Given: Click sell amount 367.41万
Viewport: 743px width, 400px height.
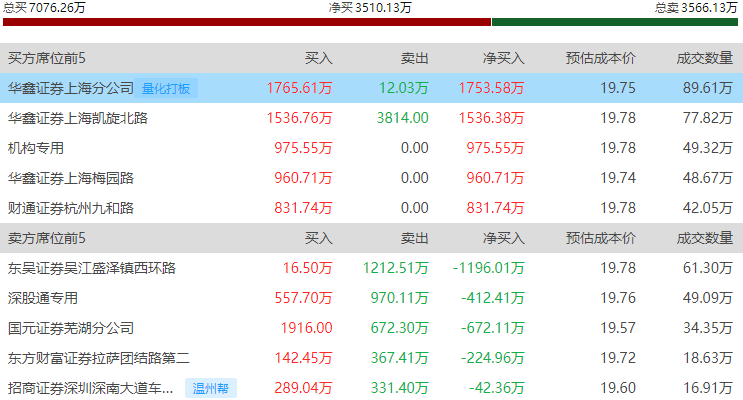Looking at the screenshot, I should pyautogui.click(x=399, y=358).
